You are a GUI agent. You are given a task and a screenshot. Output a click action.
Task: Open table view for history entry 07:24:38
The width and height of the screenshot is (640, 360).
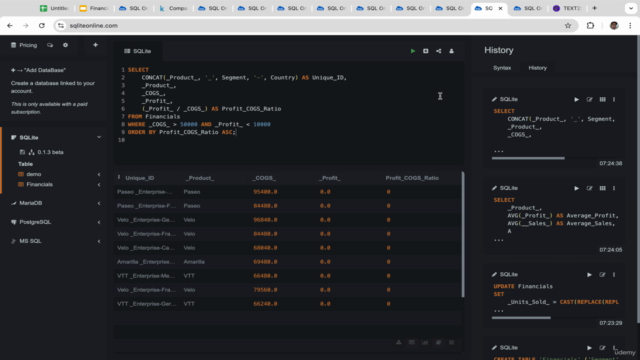pyautogui.click(x=602, y=99)
